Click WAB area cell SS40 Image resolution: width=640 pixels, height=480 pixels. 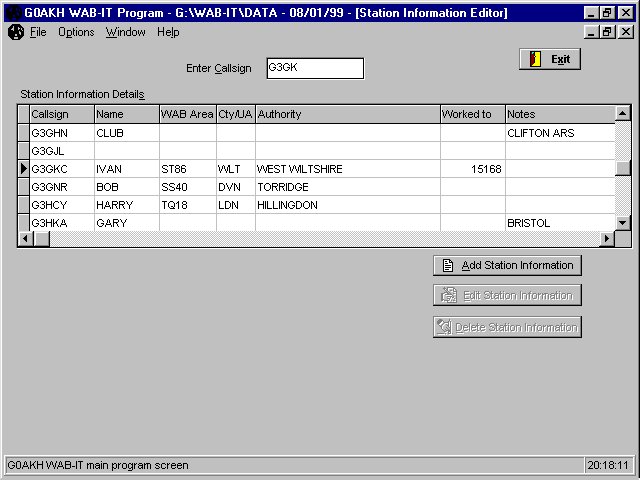[x=188, y=187]
